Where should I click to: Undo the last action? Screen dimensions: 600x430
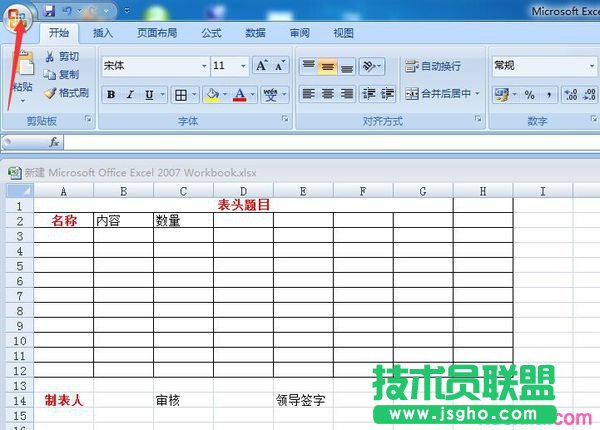[67, 11]
